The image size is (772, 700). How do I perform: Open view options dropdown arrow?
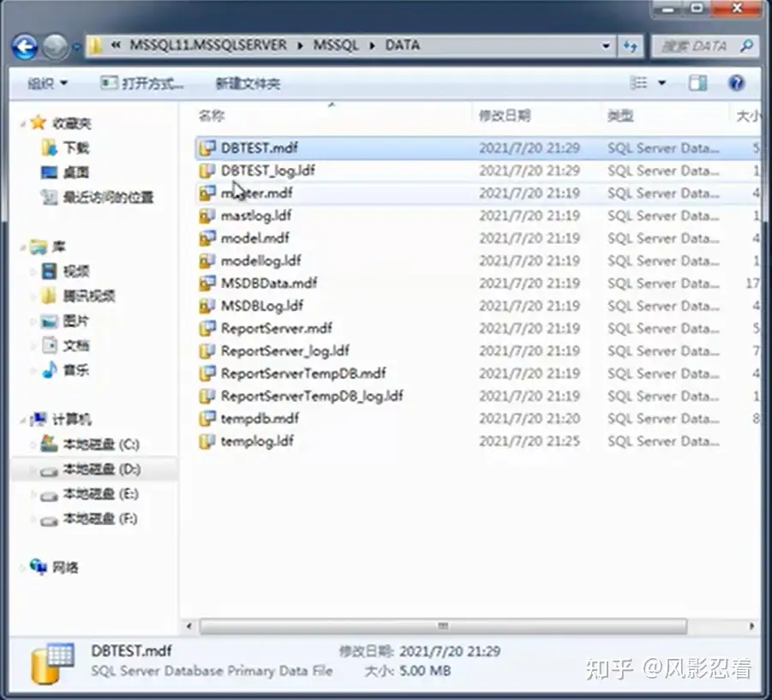[x=662, y=83]
